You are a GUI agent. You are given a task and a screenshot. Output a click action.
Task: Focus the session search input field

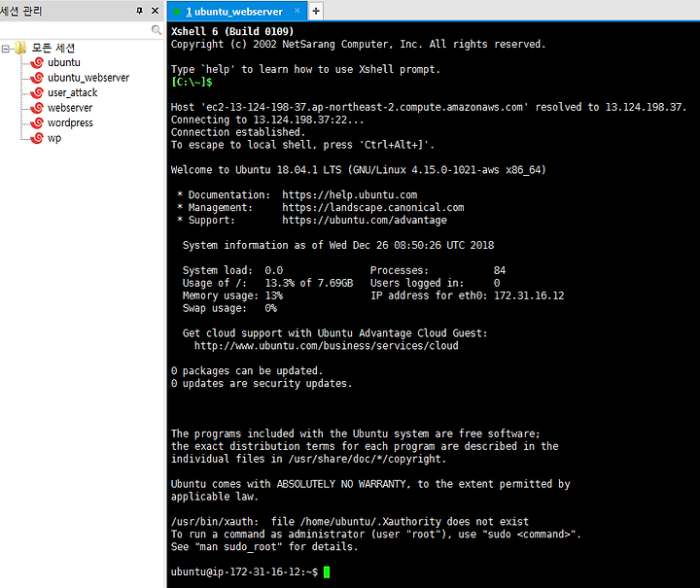coord(75,30)
